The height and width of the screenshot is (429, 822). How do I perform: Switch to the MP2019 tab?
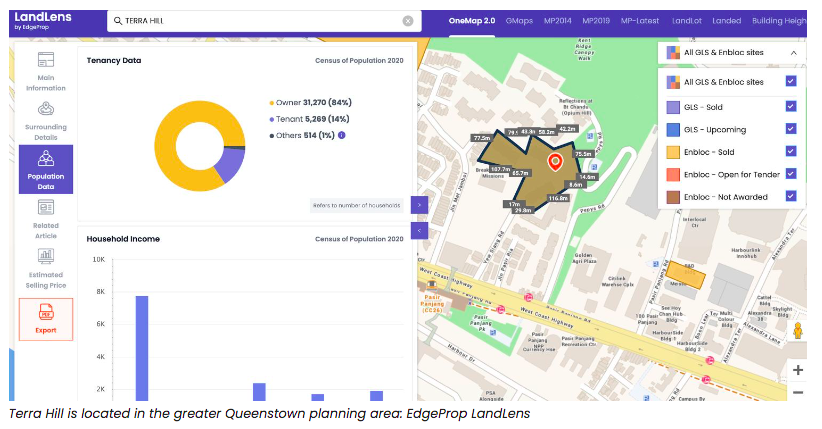[x=596, y=21]
